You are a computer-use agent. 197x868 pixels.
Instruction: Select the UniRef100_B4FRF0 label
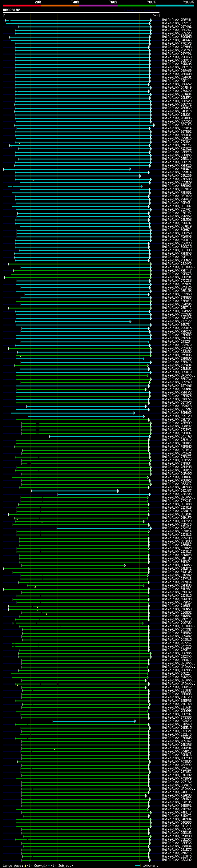click(x=176, y=111)
